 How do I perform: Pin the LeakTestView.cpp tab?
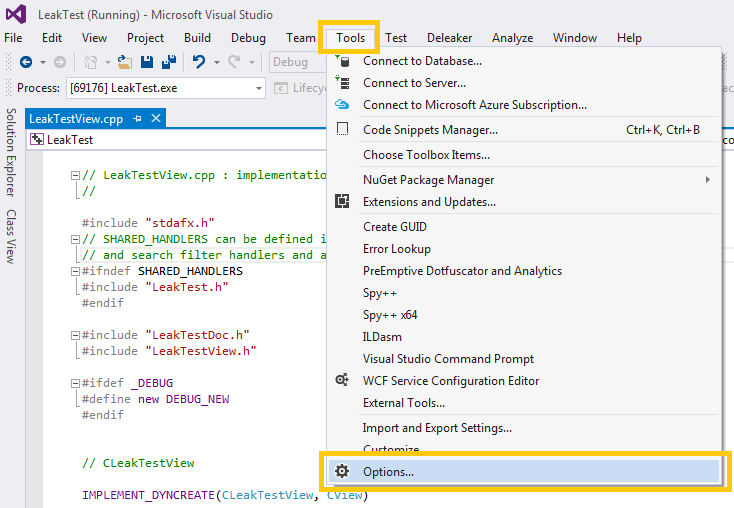[x=137, y=119]
